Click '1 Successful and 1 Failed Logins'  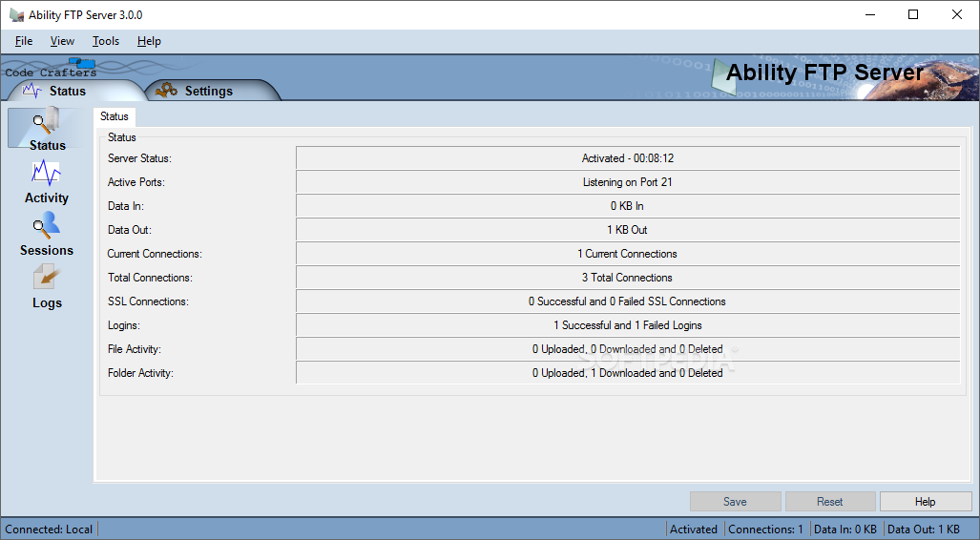628,325
